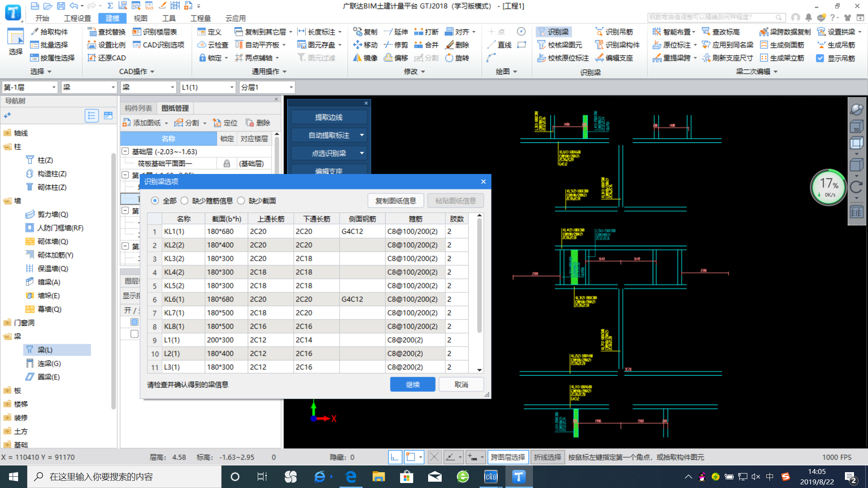
Task: Open the CAD app in Windows taskbar
Action: [491, 477]
